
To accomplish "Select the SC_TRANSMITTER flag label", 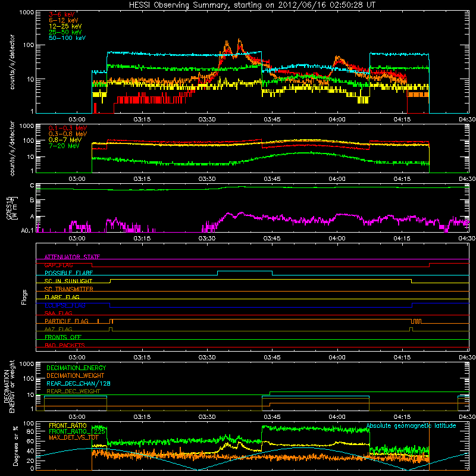I will tap(69, 289).
